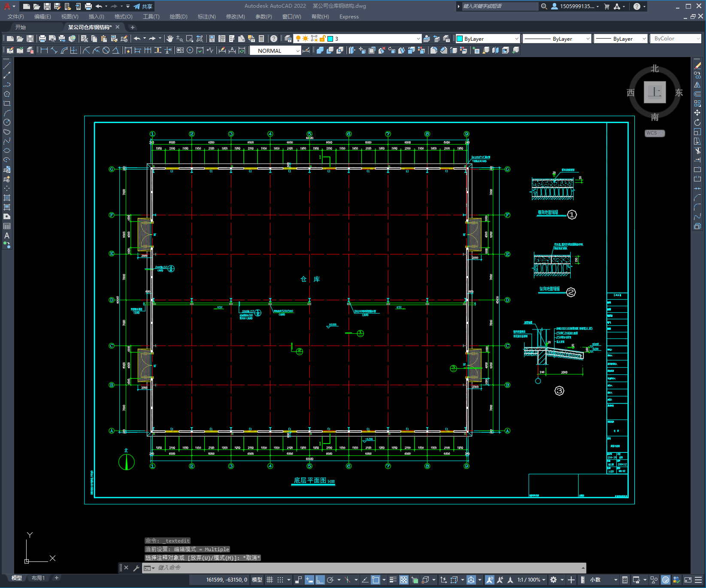706x588 pixels.
Task: Toggle Ortho mode in status bar
Action: (320, 580)
